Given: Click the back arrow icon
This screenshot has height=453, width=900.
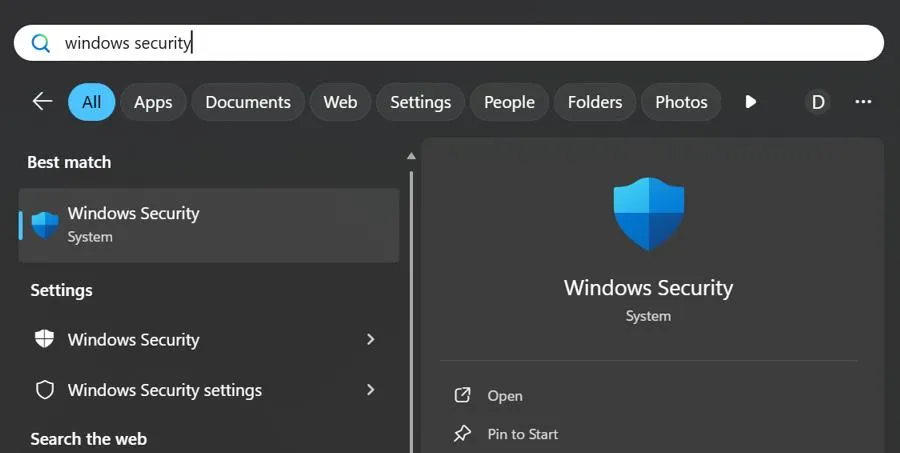Looking at the screenshot, I should click(42, 102).
